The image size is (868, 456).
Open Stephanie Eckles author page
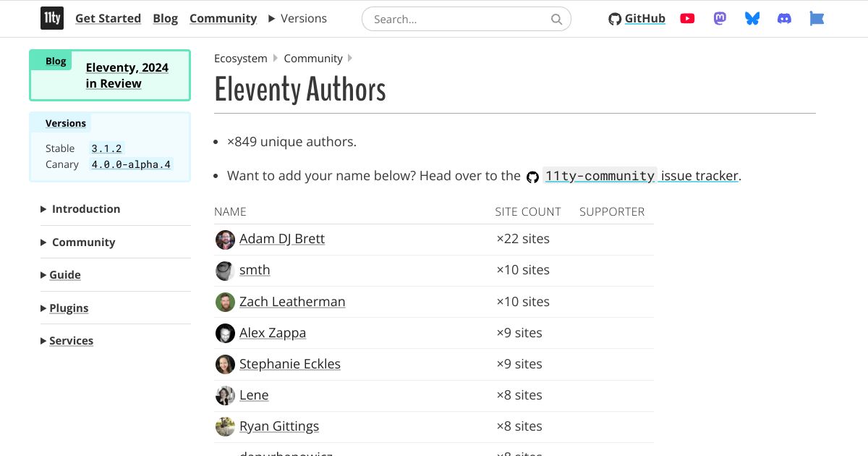click(x=290, y=364)
